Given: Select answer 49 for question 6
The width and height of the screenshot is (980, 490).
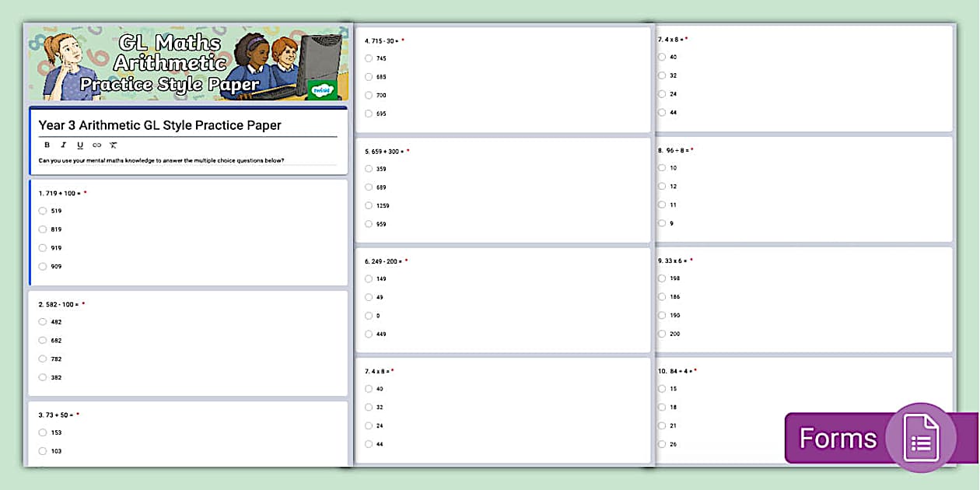Looking at the screenshot, I should 368,296.
